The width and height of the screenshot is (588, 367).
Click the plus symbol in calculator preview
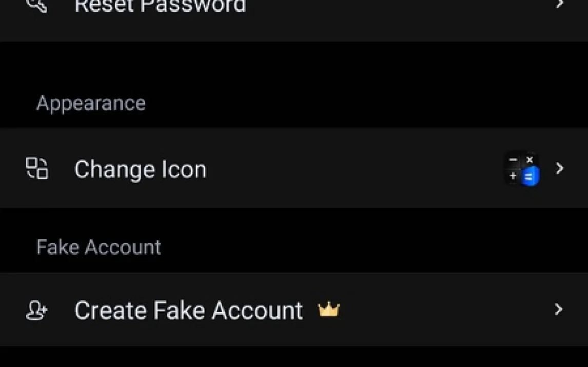[x=513, y=176]
